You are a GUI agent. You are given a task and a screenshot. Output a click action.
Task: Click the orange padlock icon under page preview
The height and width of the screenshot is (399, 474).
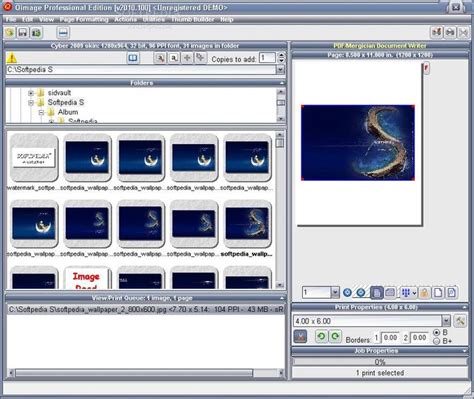424,293
